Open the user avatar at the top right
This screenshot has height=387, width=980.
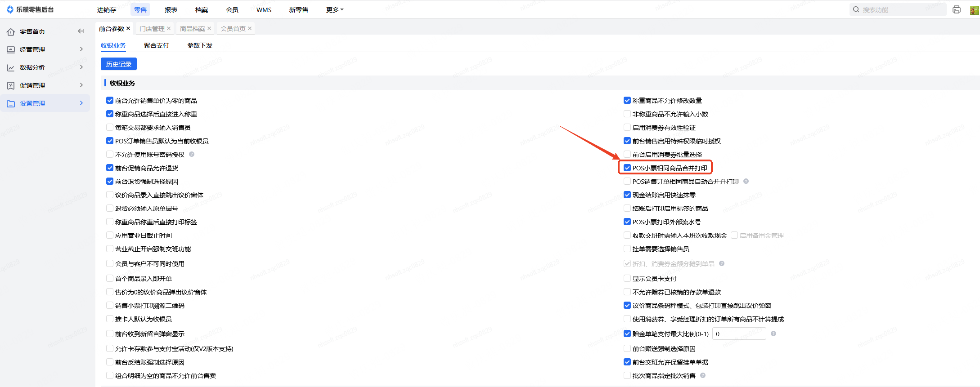[974, 9]
